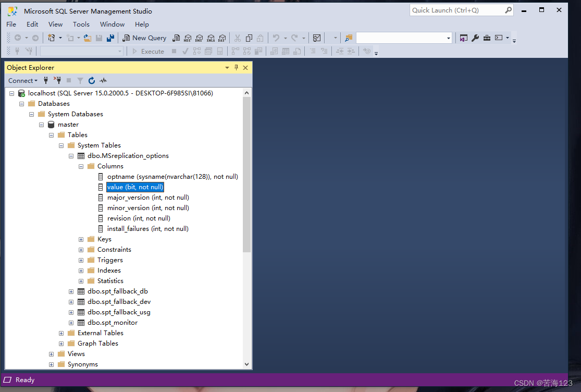Select the Synonyms folder
581x392 pixels.
pos(82,364)
